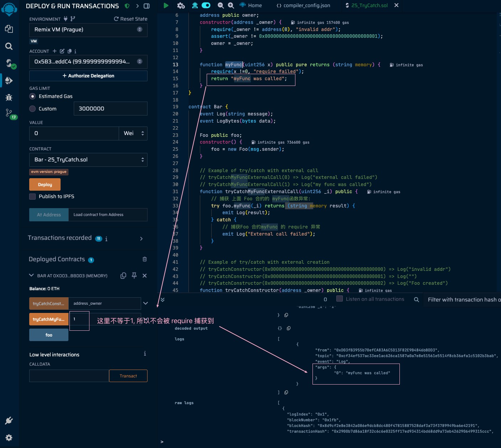Pin the BAR deployed contract

coord(134,276)
